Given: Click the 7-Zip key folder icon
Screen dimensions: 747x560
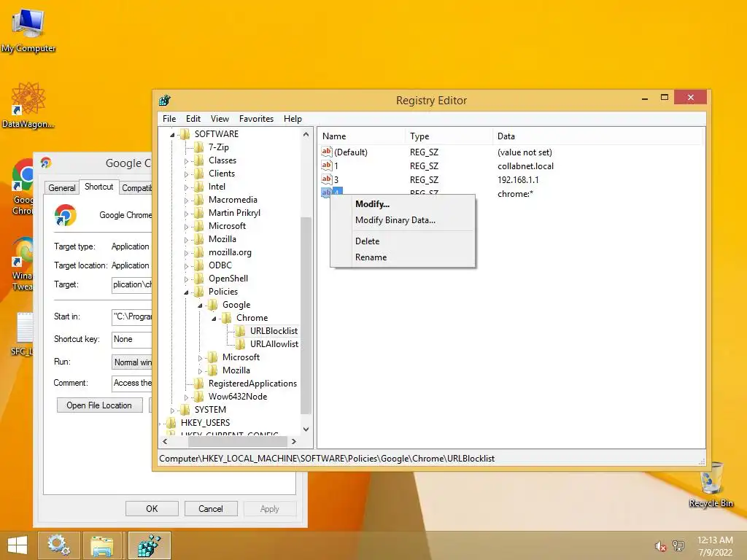Looking at the screenshot, I should [x=199, y=147].
